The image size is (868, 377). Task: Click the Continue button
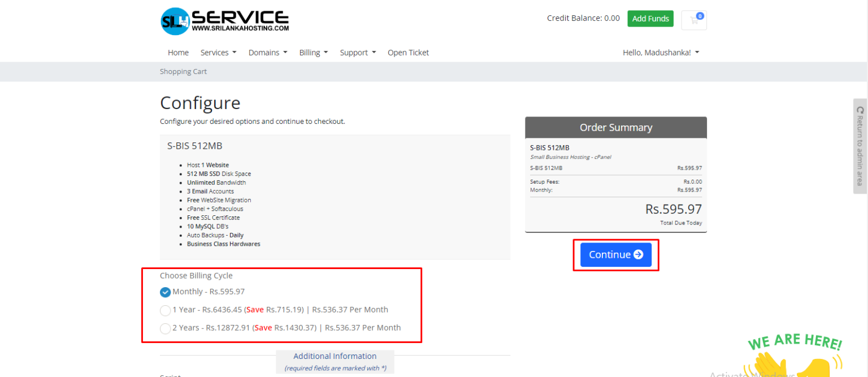(x=615, y=254)
